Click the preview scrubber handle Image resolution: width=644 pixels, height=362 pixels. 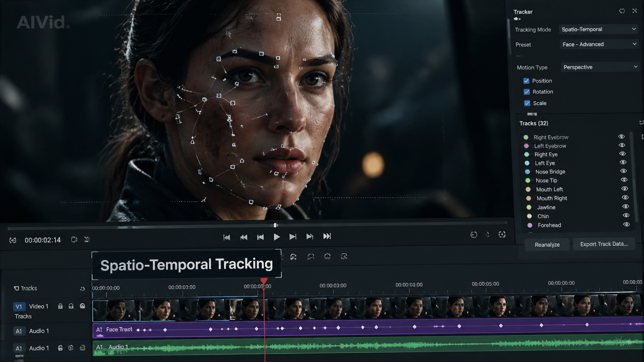click(275, 225)
